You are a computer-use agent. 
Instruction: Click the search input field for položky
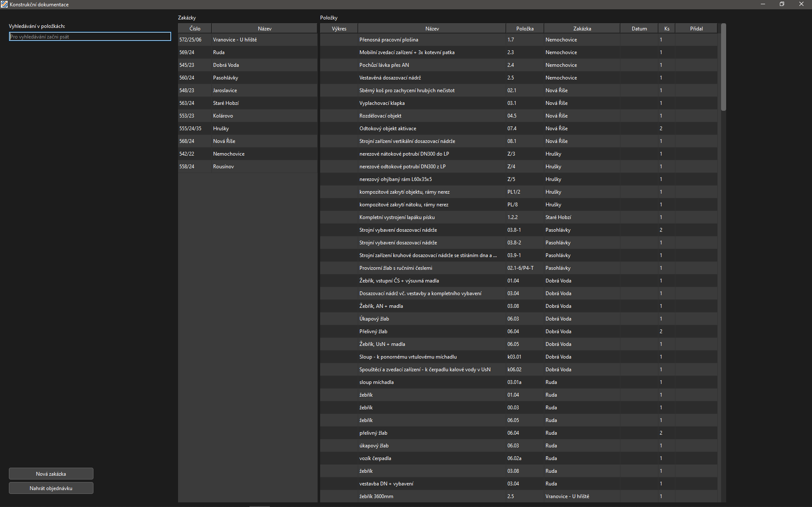90,36
